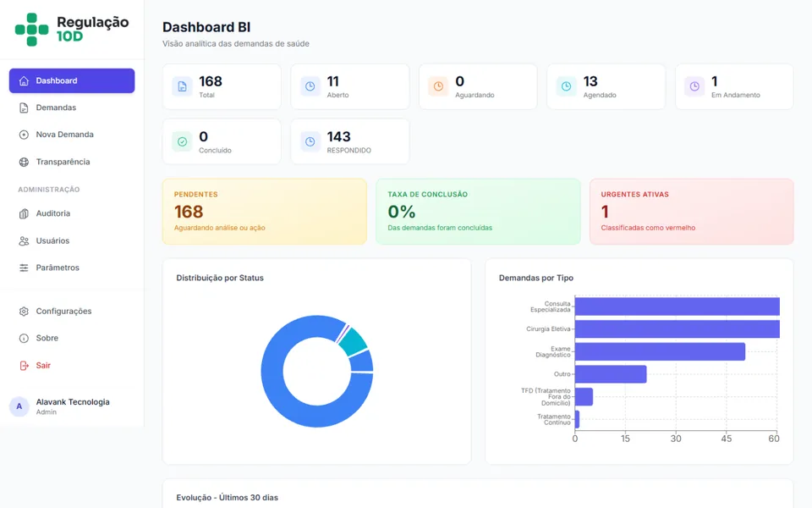812x508 pixels.
Task: Click the Alavank Tecnologia user avatar
Action: pyautogui.click(x=19, y=406)
